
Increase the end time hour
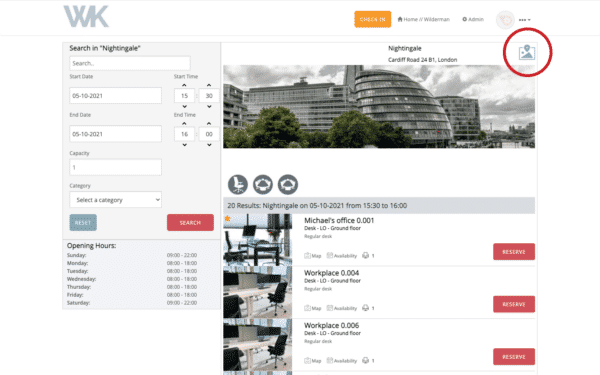click(x=184, y=123)
